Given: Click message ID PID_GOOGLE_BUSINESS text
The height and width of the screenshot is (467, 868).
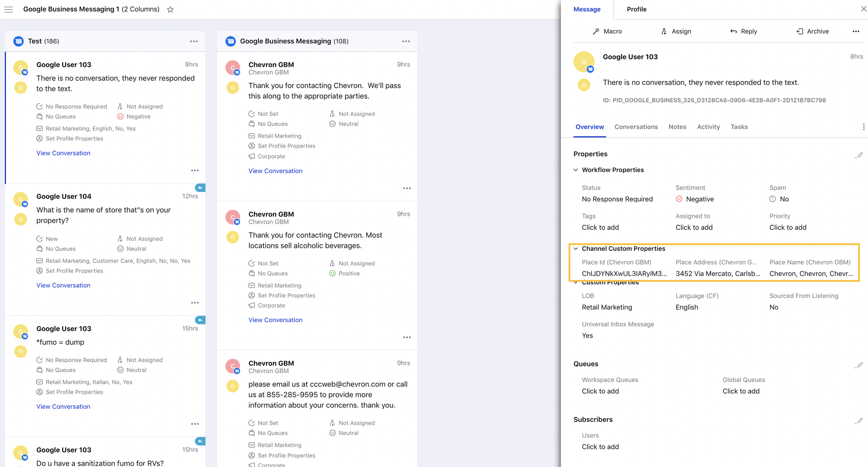Looking at the screenshot, I should click(714, 100).
